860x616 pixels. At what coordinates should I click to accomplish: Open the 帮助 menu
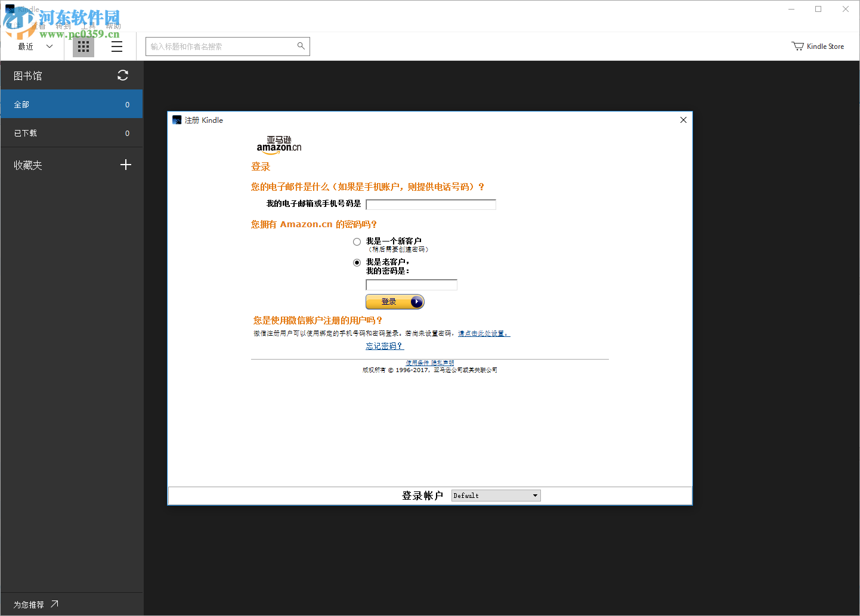pyautogui.click(x=114, y=26)
